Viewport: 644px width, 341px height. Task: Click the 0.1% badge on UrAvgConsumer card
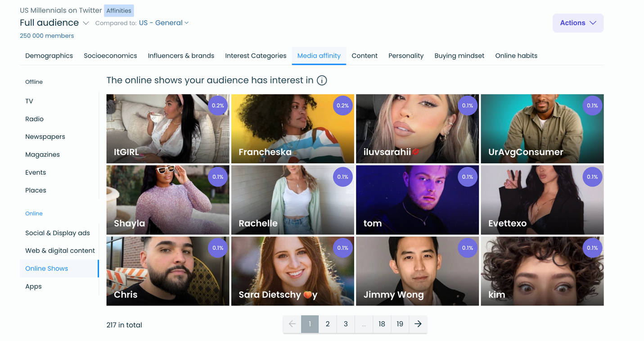[592, 105]
